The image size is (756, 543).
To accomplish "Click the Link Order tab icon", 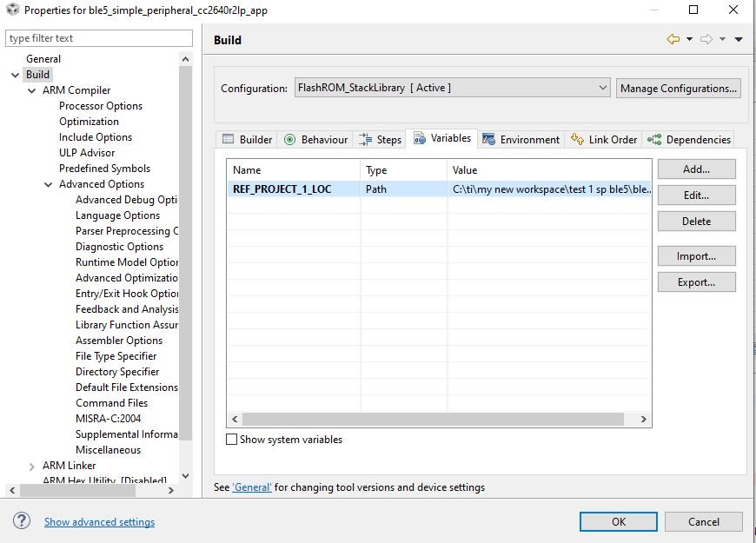I will coord(577,139).
